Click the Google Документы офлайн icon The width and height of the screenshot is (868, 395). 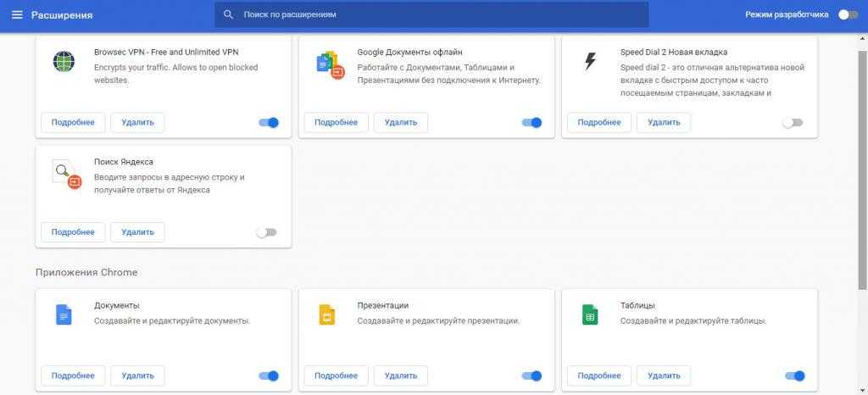tap(329, 64)
